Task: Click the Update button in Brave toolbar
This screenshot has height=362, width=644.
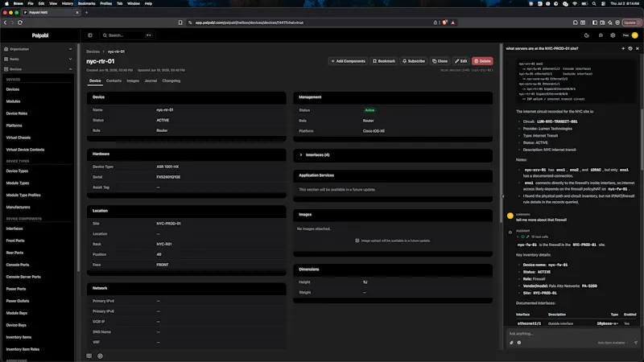Action: tap(632, 23)
